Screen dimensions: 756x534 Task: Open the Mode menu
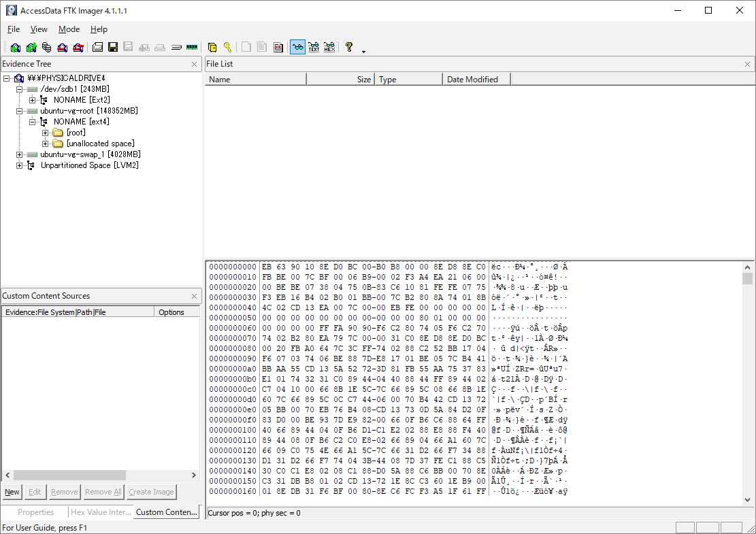(69, 29)
